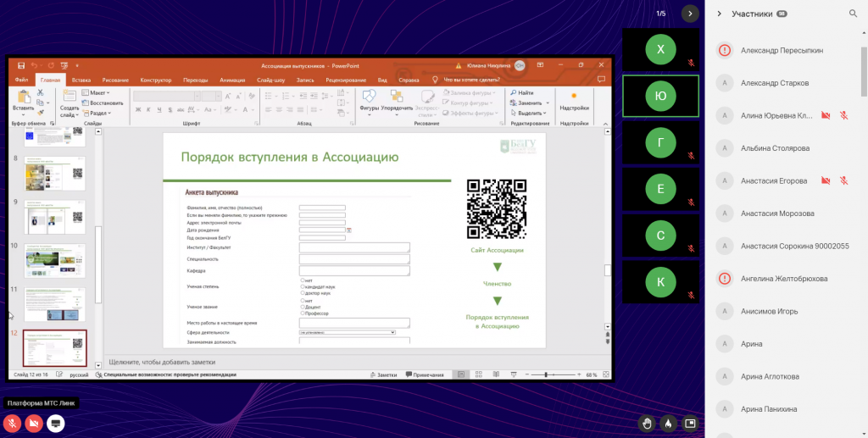Raise hand using the hand icon
The height and width of the screenshot is (438, 868).
coord(646,424)
